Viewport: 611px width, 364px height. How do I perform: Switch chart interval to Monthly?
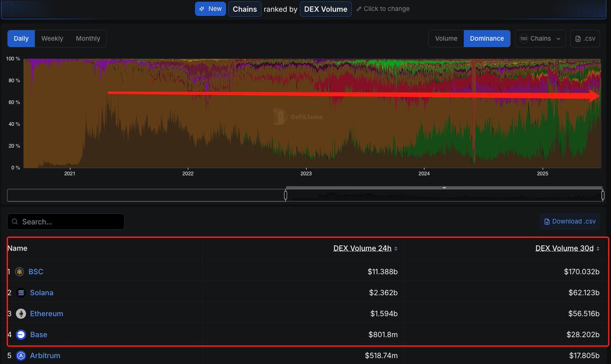point(88,39)
